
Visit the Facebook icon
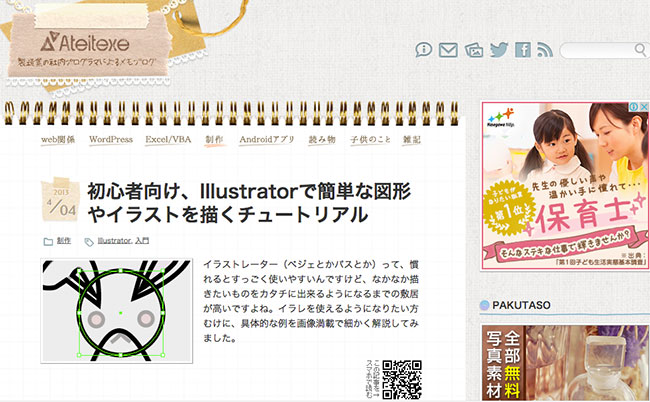tap(523, 50)
